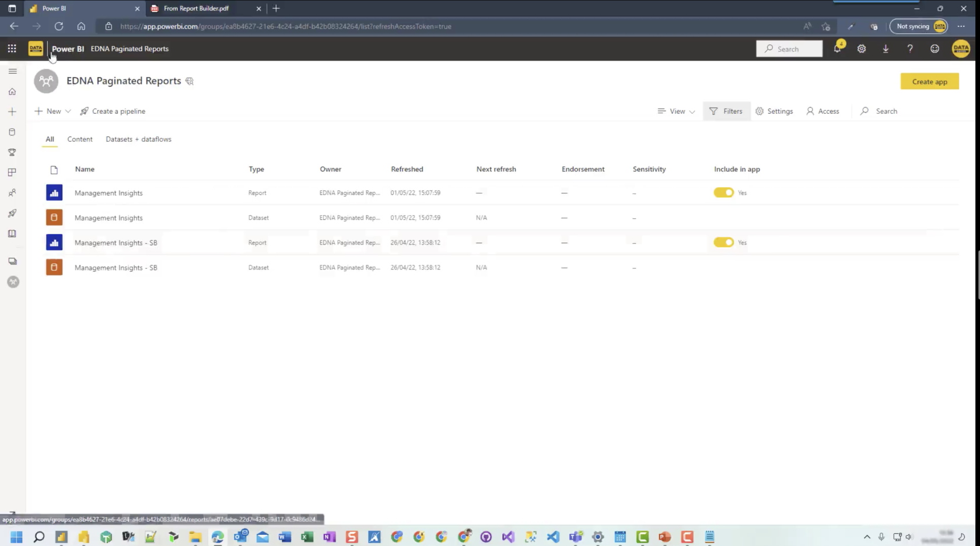Open the Apps icon in sidebar

pyautogui.click(x=12, y=173)
